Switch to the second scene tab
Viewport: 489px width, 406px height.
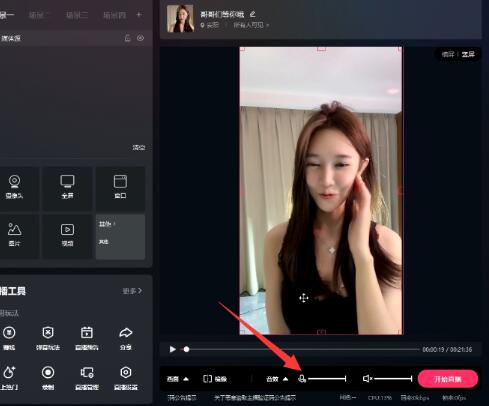tap(36, 15)
